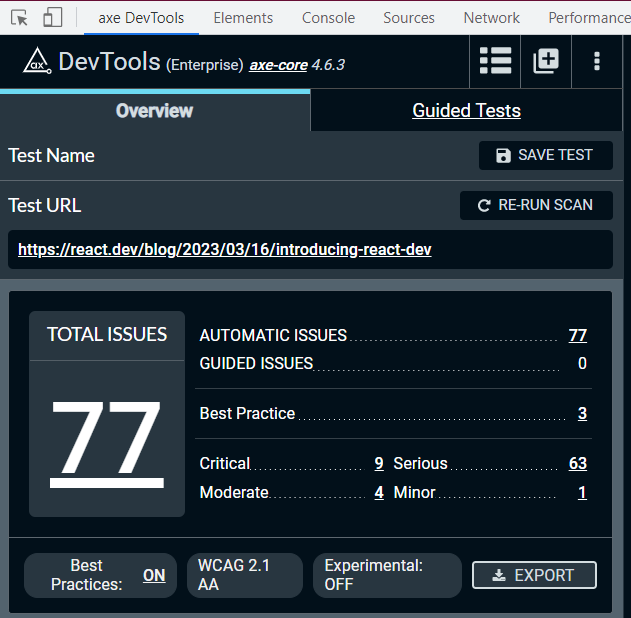Click the axe DevTools logo
This screenshot has height=618, width=631.
click(x=37, y=62)
